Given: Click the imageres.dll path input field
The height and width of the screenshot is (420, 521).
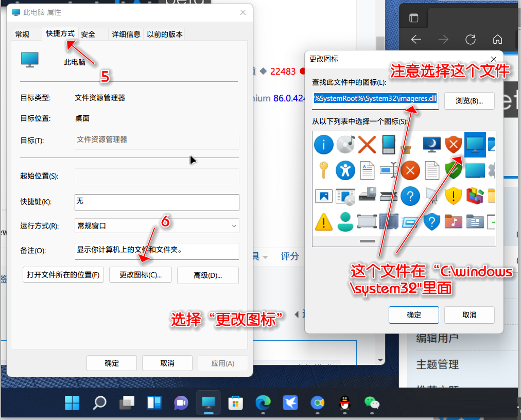Looking at the screenshot, I should [375, 101].
